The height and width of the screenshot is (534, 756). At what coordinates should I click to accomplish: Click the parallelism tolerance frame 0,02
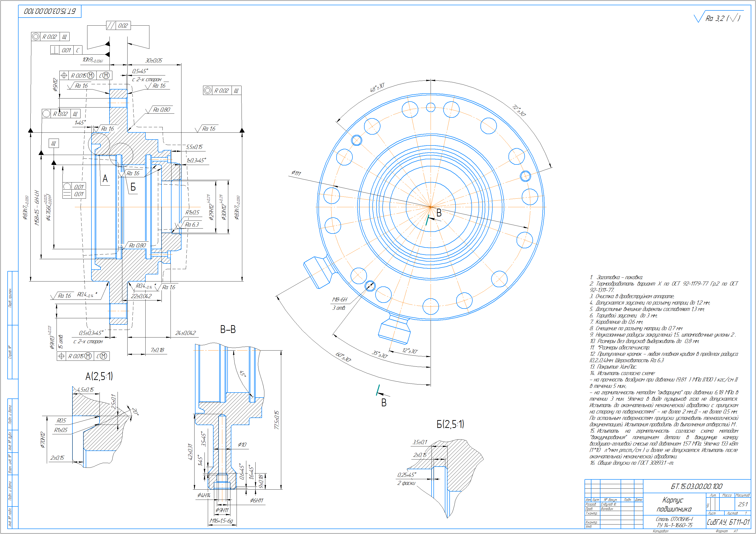tap(119, 25)
